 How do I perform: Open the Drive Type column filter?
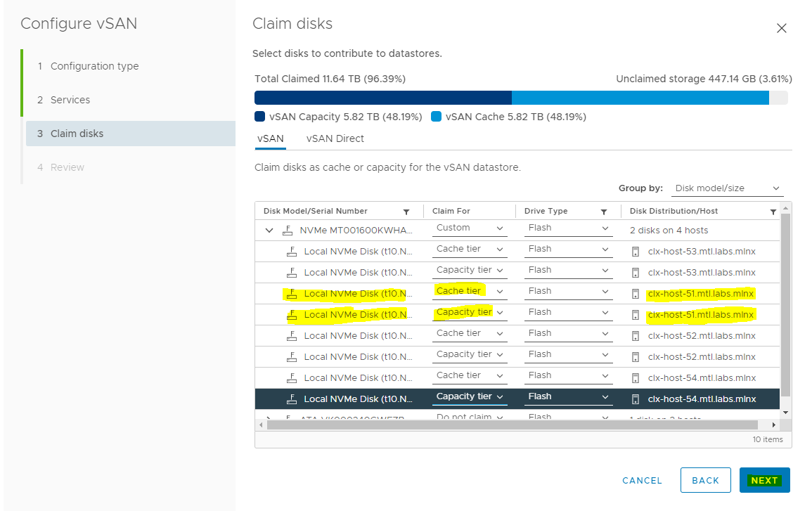click(604, 212)
